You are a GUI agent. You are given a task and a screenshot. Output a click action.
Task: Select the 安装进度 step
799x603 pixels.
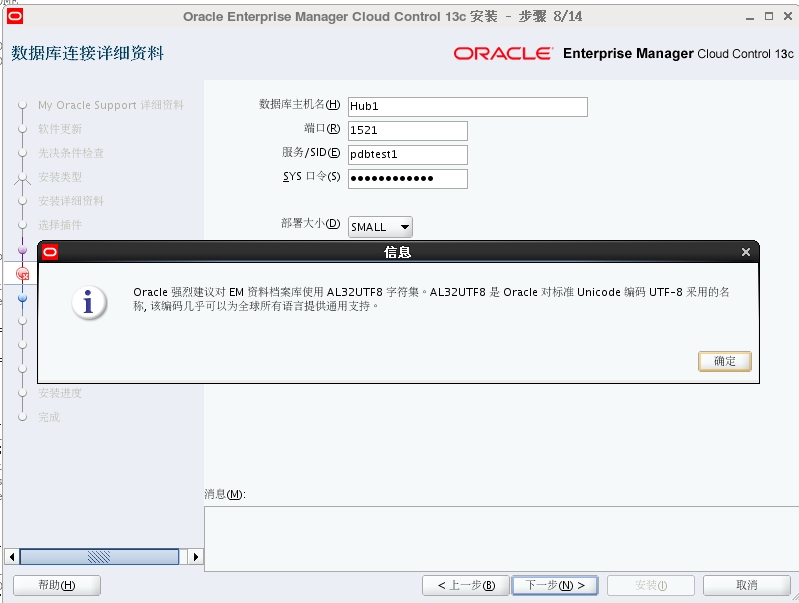pos(60,393)
